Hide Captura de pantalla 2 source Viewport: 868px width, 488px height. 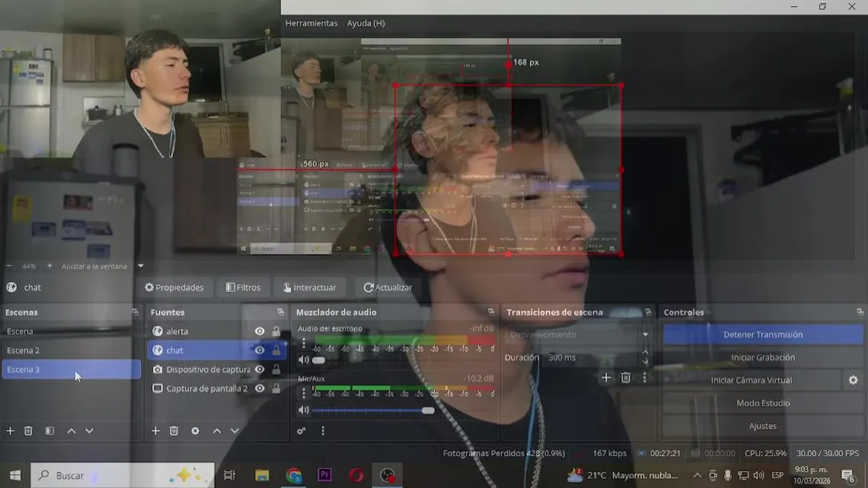[x=259, y=388]
